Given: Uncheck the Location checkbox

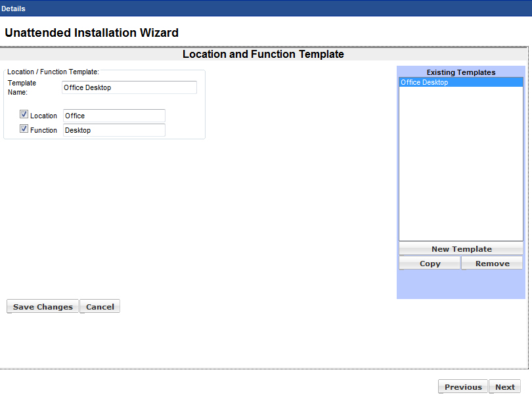Looking at the screenshot, I should (24, 114).
